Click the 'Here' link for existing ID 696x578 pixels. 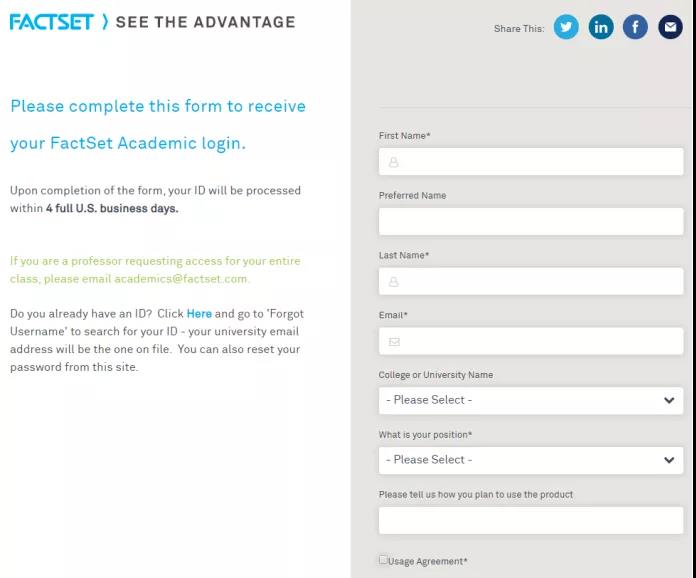point(199,314)
